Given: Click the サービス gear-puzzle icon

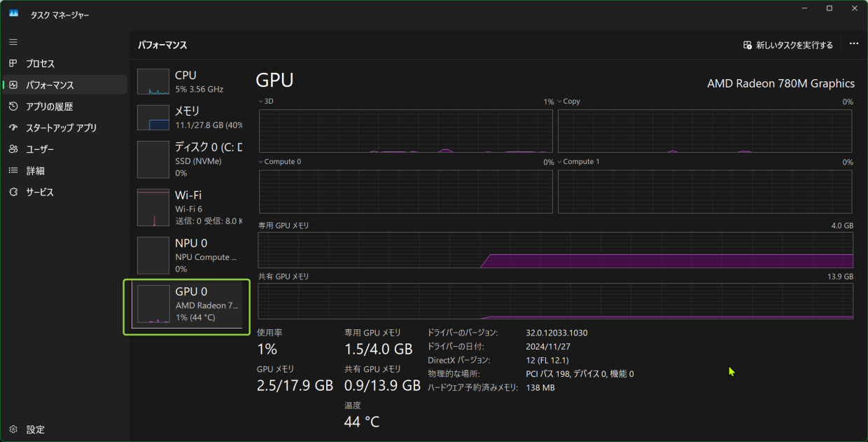Looking at the screenshot, I should [x=13, y=192].
